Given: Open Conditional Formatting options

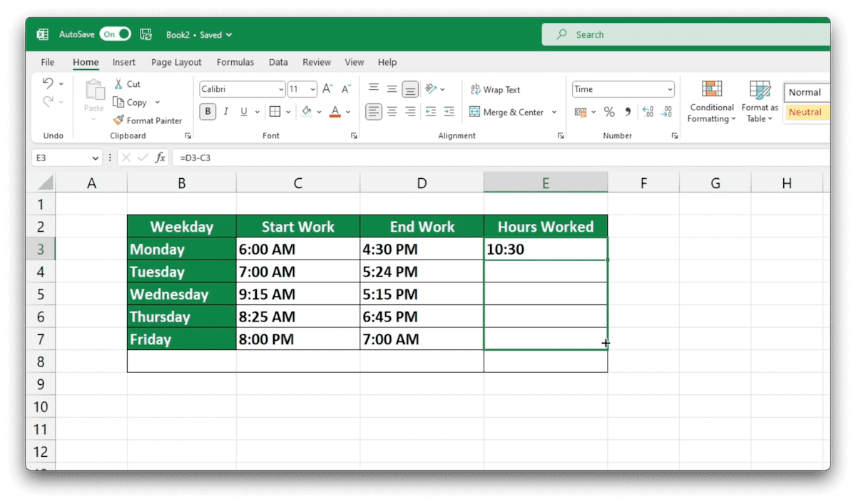Looking at the screenshot, I should click(711, 102).
